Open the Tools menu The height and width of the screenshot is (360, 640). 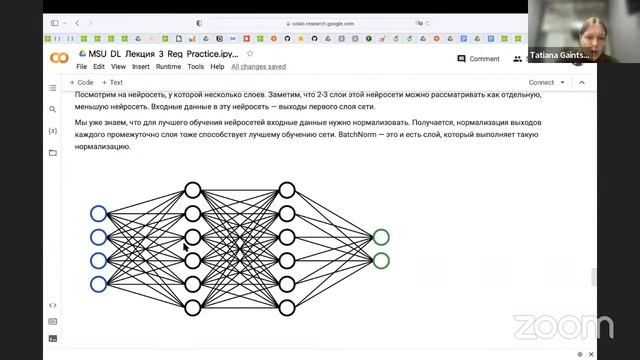click(196, 67)
